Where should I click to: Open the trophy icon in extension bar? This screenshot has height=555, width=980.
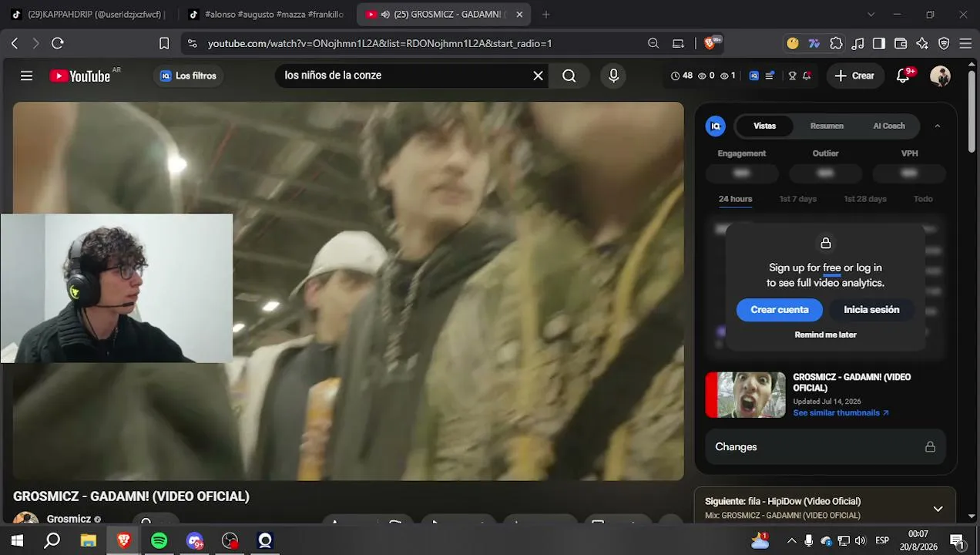792,76
